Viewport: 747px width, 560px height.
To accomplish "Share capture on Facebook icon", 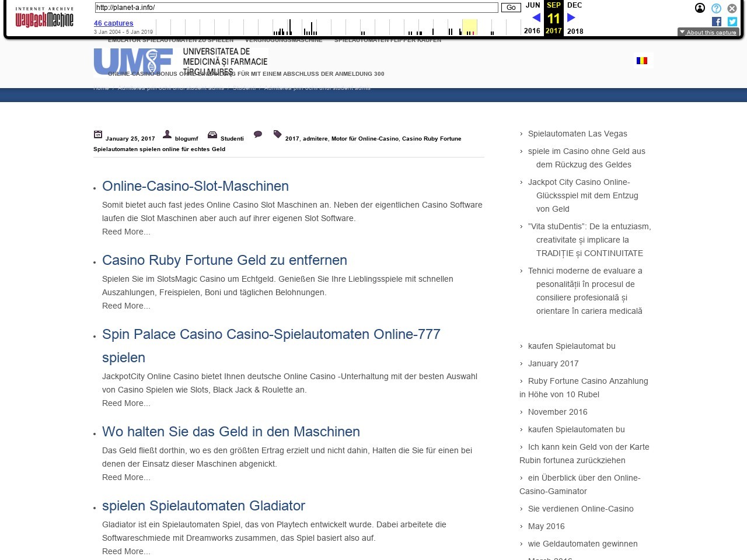I will [717, 22].
